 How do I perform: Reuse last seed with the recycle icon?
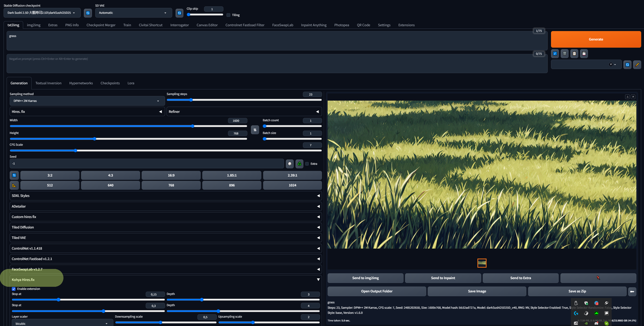click(x=299, y=164)
